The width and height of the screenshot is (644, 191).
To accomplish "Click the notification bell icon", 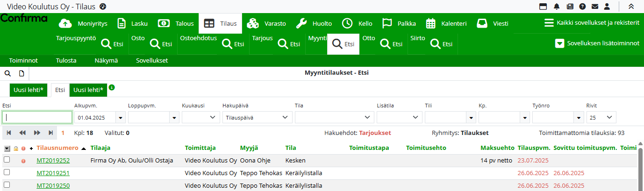I will [557, 7].
